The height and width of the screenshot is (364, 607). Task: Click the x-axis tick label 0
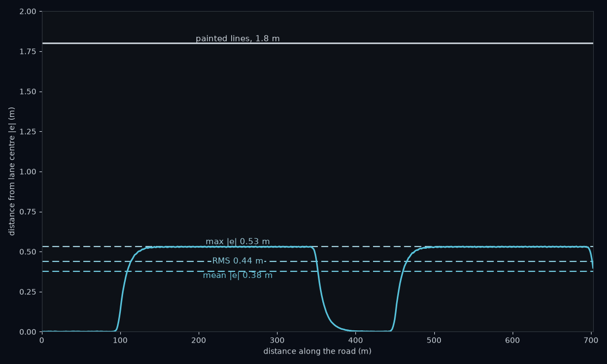[42, 340]
